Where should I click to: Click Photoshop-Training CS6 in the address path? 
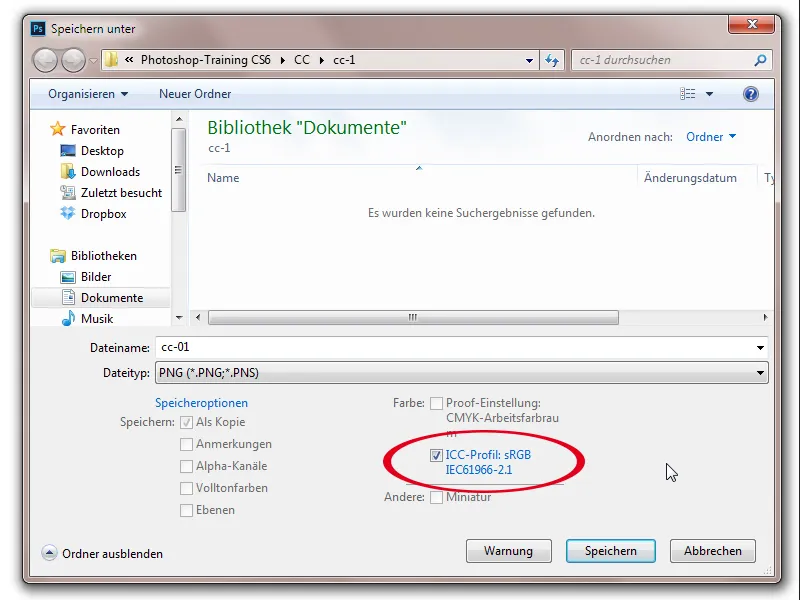206,60
